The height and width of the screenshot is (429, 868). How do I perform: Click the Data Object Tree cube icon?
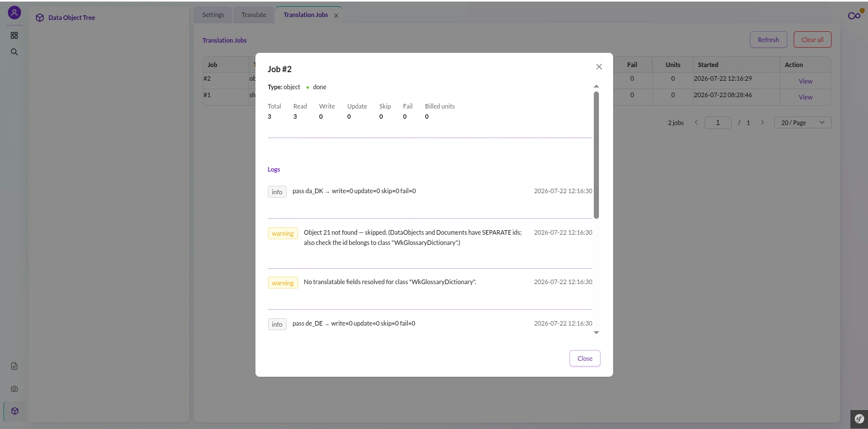point(40,18)
